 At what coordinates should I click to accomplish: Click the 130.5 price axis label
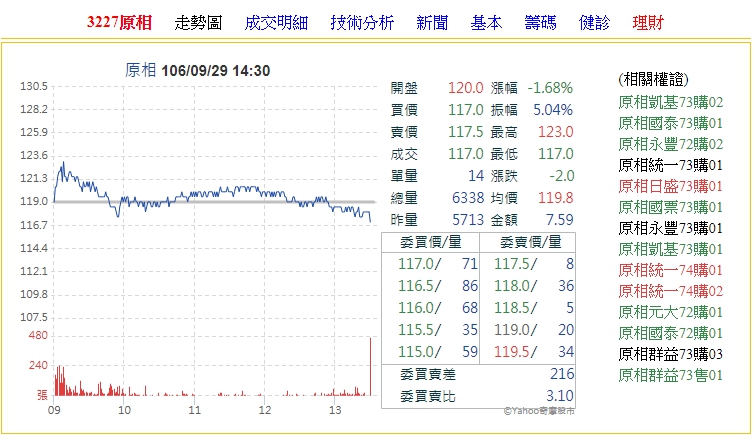coord(34,86)
